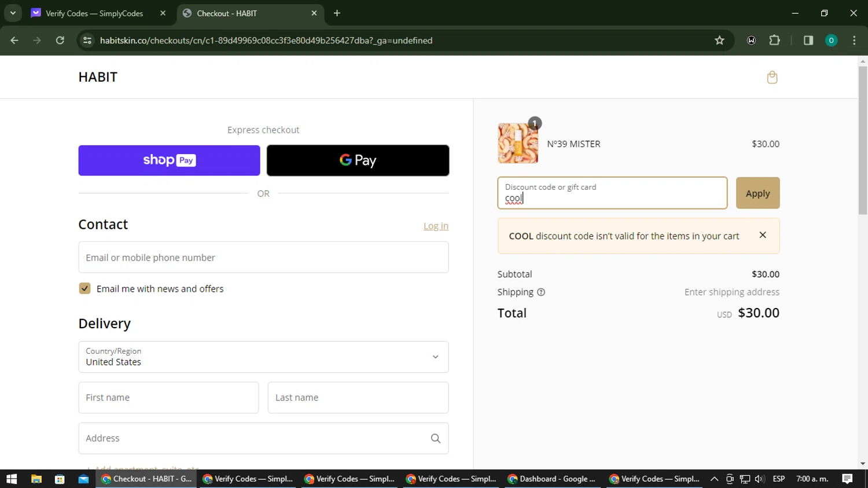This screenshot has height=488, width=868.
Task: Click the shipping info help icon
Action: pyautogui.click(x=541, y=292)
